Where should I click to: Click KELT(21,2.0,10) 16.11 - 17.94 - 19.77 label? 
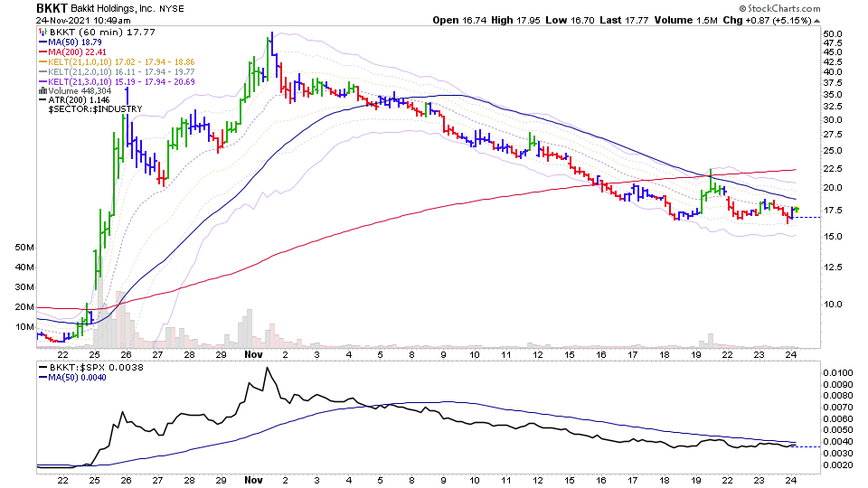pos(121,72)
